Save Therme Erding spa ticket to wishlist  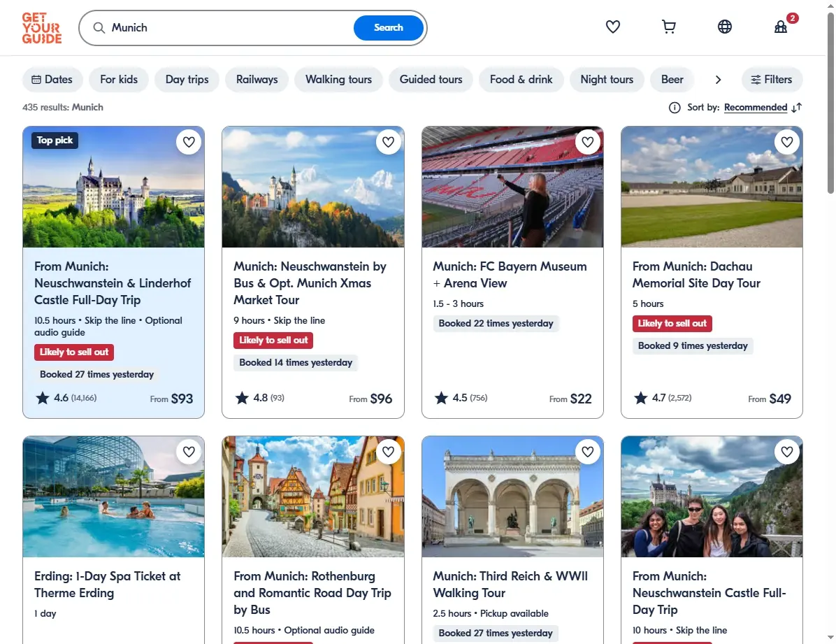click(x=189, y=452)
